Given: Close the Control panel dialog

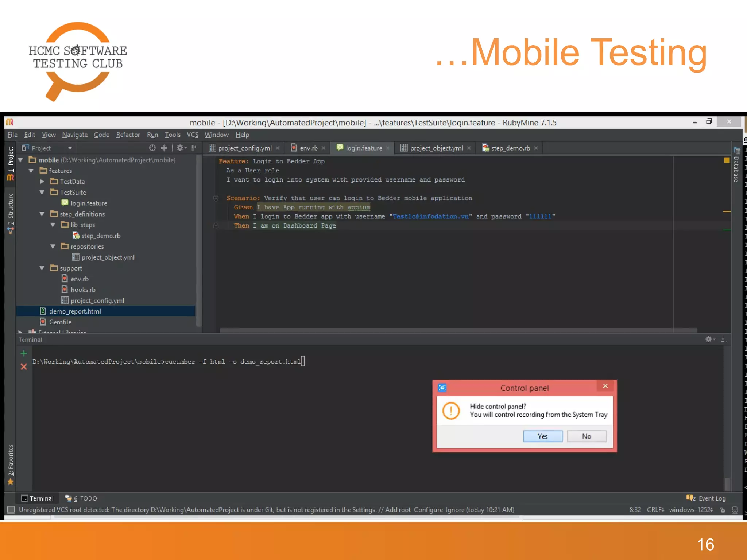Looking at the screenshot, I should click(x=605, y=386).
